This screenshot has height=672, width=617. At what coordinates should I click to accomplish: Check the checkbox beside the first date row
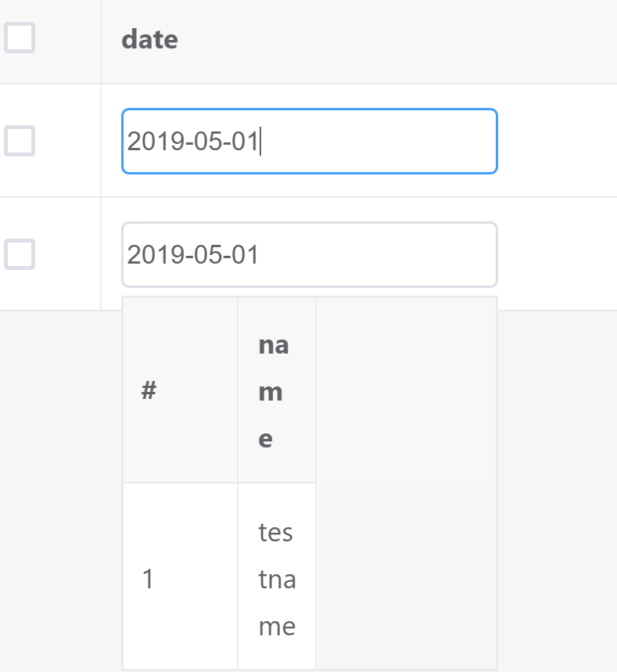coord(20,141)
